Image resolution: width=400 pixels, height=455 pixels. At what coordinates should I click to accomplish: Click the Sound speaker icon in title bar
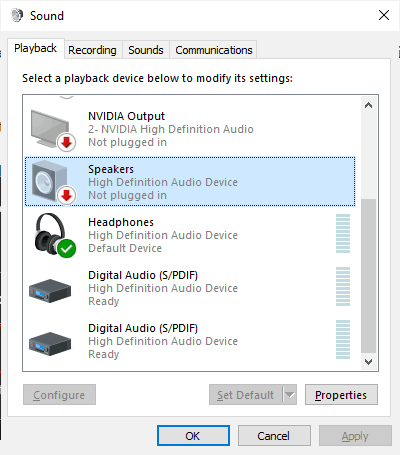[17, 15]
